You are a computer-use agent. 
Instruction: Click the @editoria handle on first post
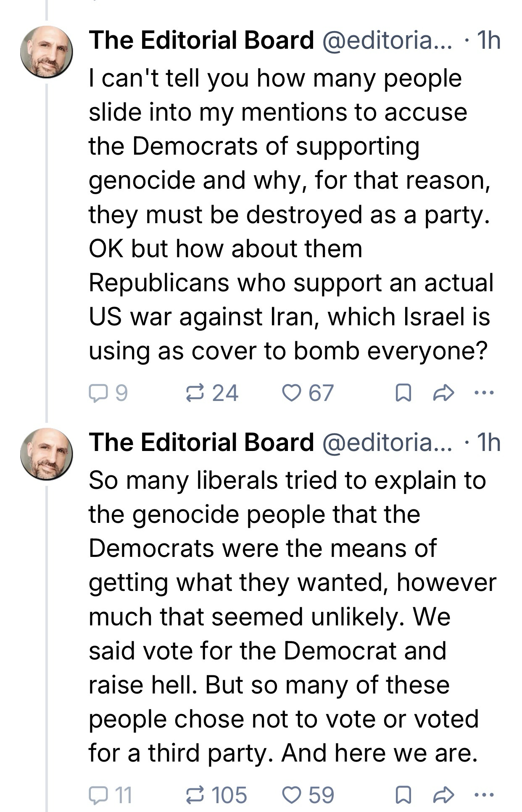387,40
